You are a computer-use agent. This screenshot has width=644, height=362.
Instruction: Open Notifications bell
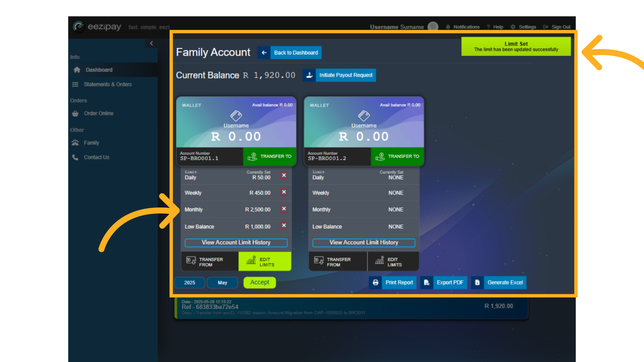[463, 27]
